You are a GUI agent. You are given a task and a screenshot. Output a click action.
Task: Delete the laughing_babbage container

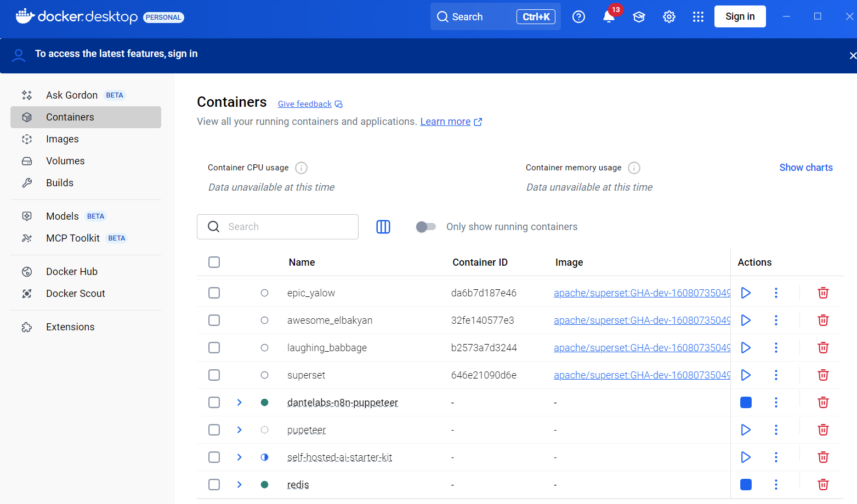pos(823,348)
